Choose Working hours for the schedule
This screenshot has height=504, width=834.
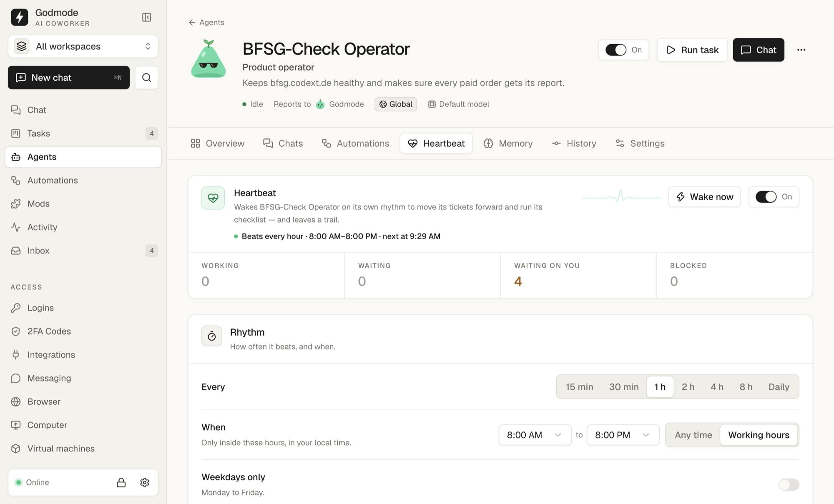[759, 435]
